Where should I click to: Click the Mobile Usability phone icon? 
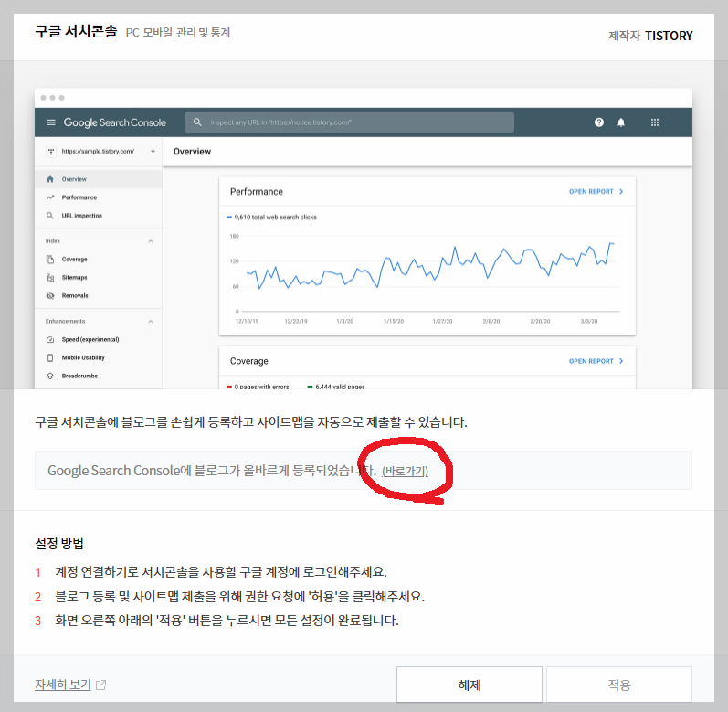click(x=50, y=357)
